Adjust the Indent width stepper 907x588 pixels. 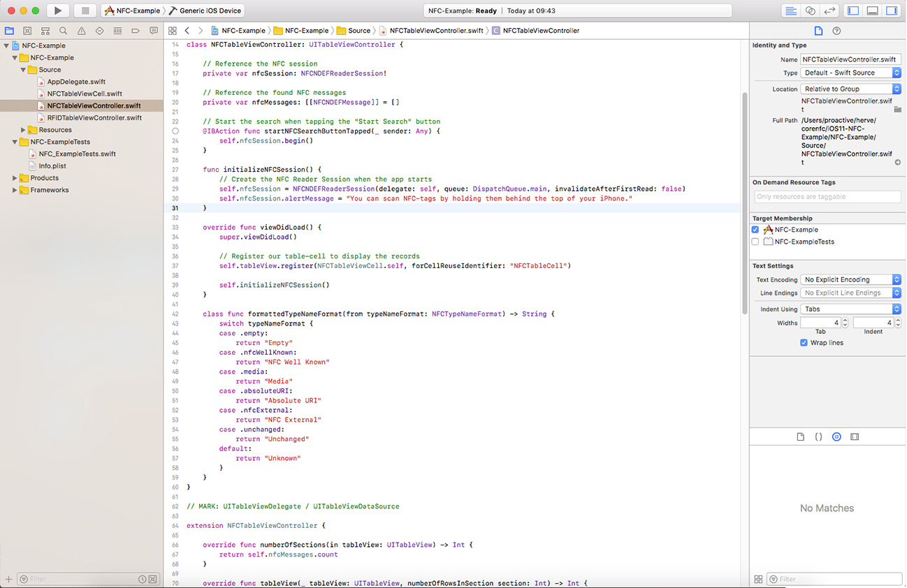898,323
